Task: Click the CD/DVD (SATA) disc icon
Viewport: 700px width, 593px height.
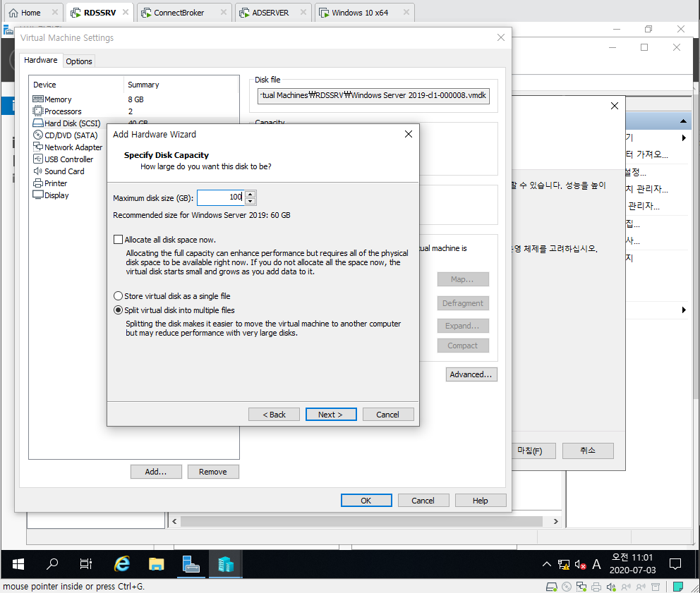Action: 38,135
